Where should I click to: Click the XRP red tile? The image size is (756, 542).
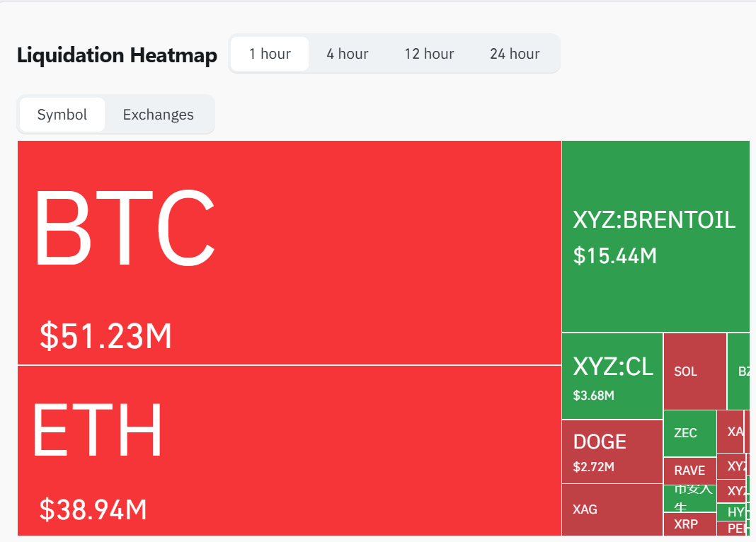(689, 525)
